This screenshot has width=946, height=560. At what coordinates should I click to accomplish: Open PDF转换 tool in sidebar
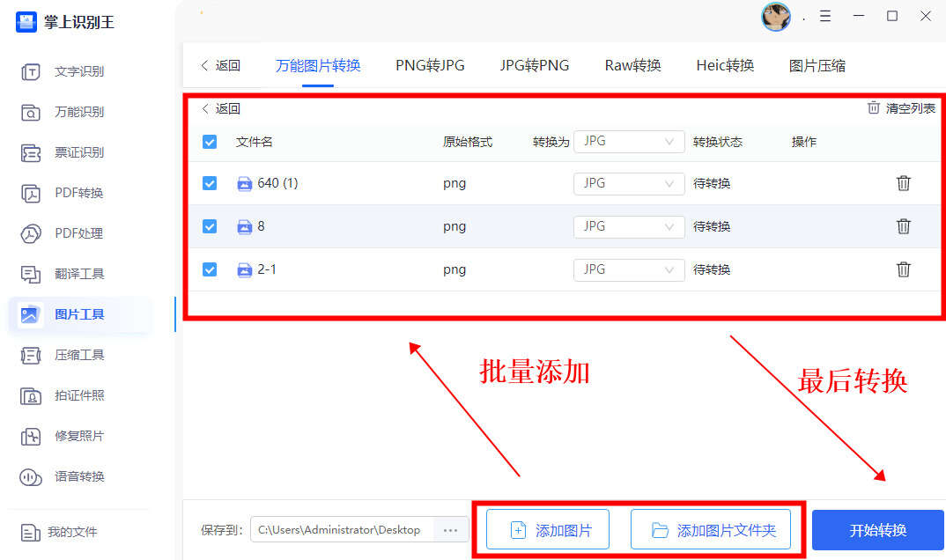[79, 193]
